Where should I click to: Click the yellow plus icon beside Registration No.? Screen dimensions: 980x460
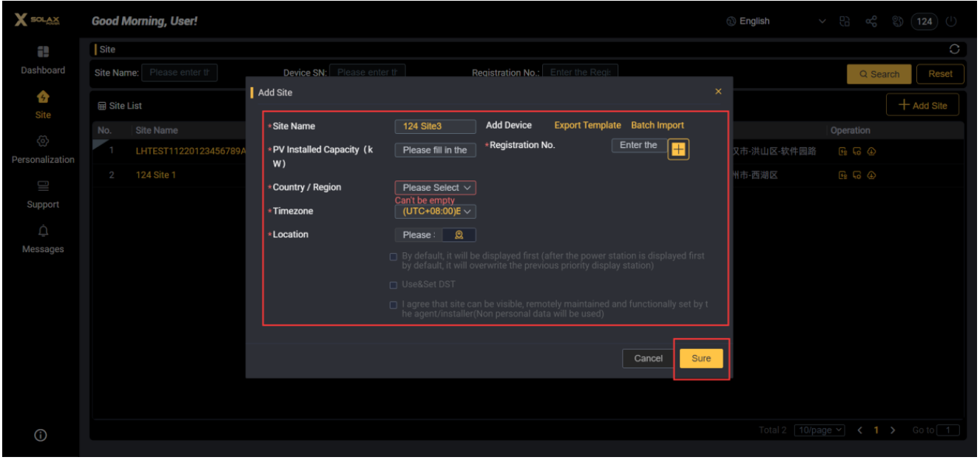point(678,149)
